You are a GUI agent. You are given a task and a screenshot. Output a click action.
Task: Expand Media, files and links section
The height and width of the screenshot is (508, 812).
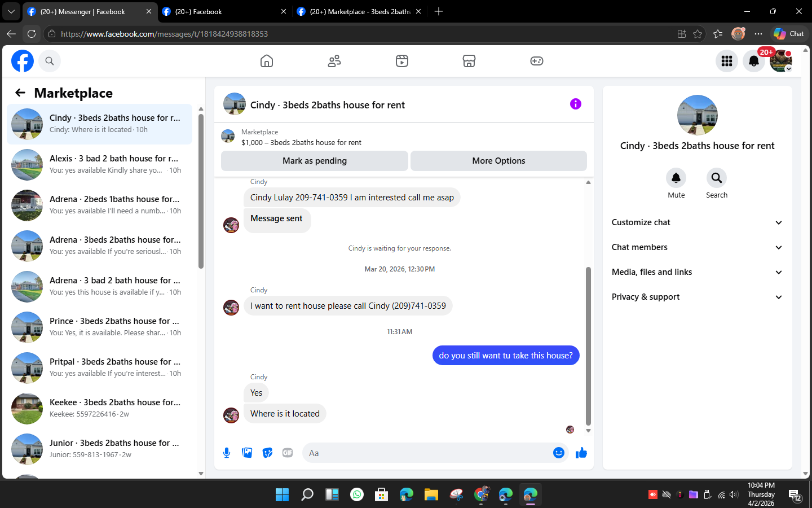698,272
